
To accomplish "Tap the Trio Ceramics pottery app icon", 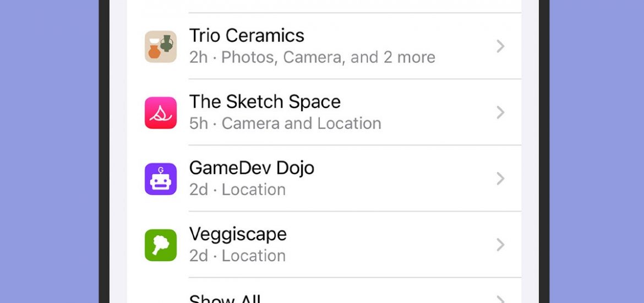I will [x=161, y=46].
